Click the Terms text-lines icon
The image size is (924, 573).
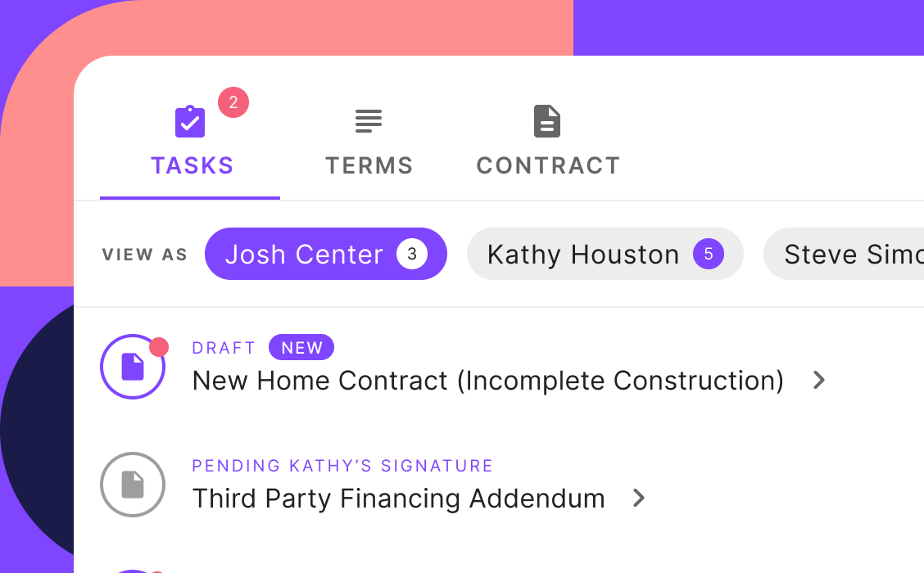[369, 121]
